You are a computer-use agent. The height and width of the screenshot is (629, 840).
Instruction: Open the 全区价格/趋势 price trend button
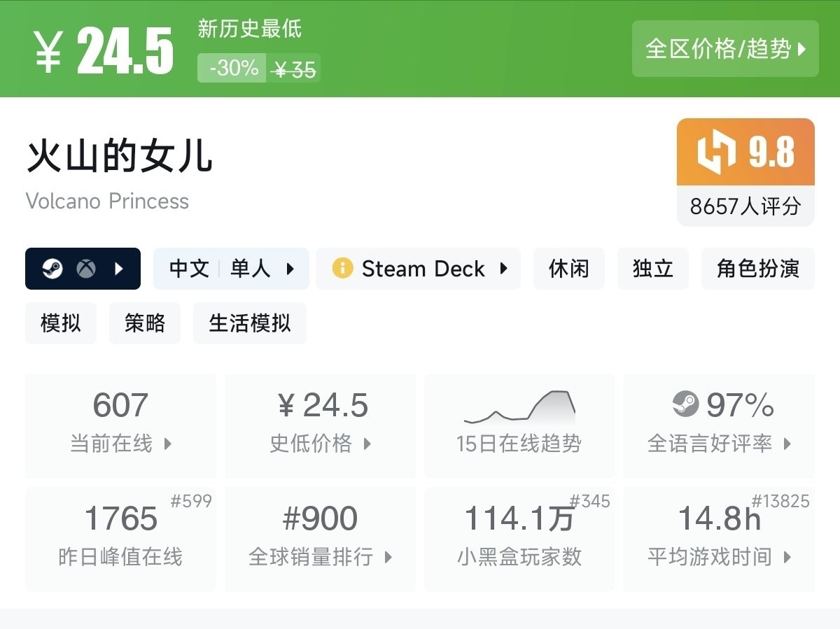click(725, 49)
